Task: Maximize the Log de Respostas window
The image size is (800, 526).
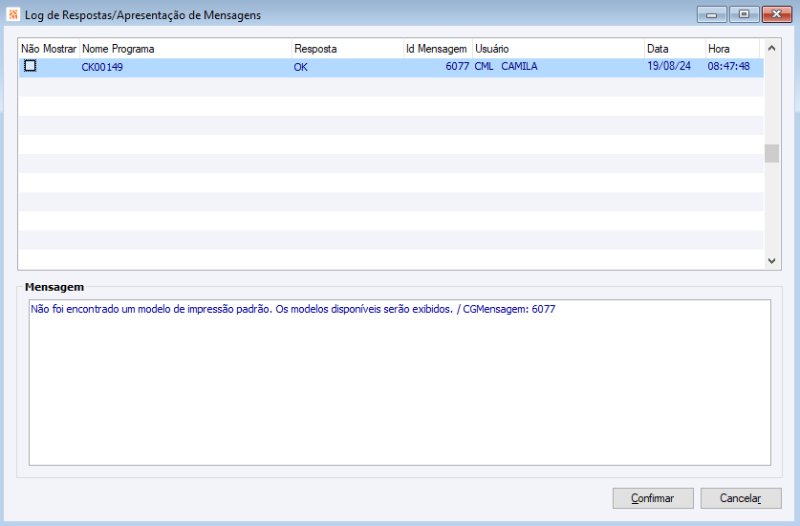Action: 744,14
